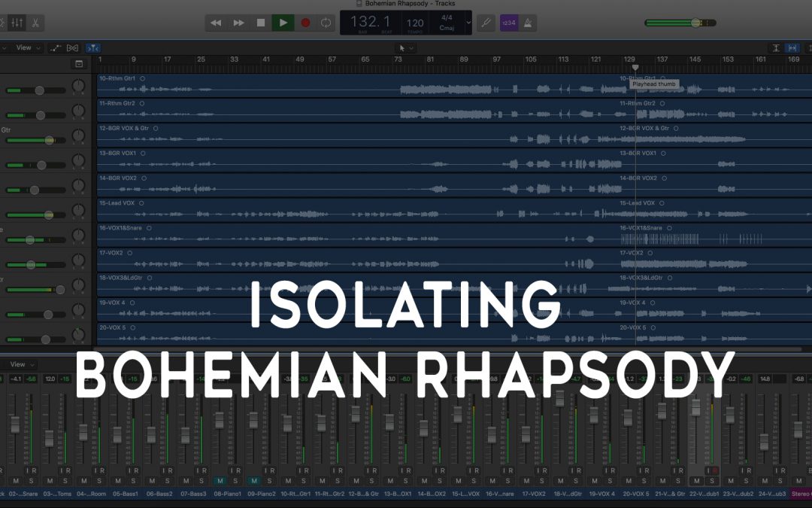Click the 14-BGR VOX2 region name
This screenshot has height=508, width=812.
coord(118,178)
